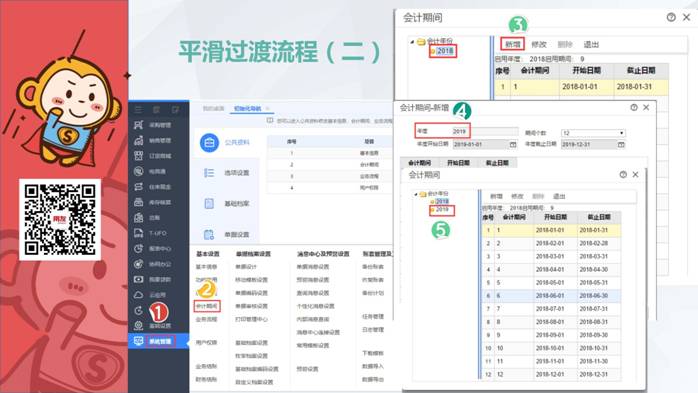Click 选项设置 list icon

click(x=209, y=173)
